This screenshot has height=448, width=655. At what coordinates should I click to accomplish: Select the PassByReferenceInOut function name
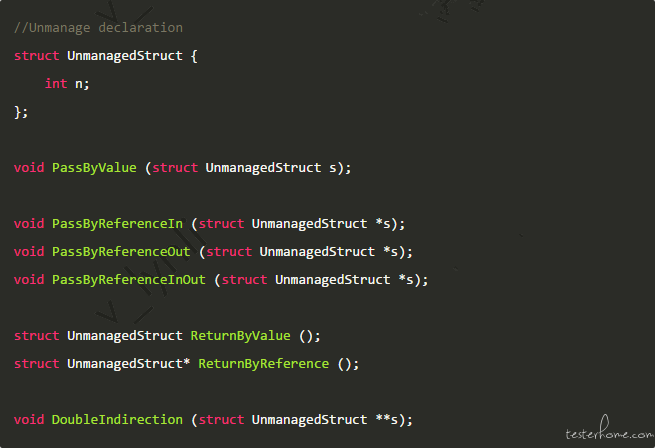pos(129,280)
